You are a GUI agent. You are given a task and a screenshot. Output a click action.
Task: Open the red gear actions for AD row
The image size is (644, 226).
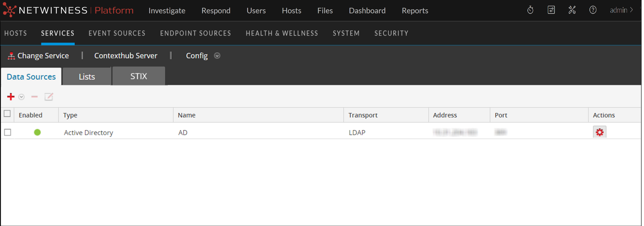click(599, 132)
